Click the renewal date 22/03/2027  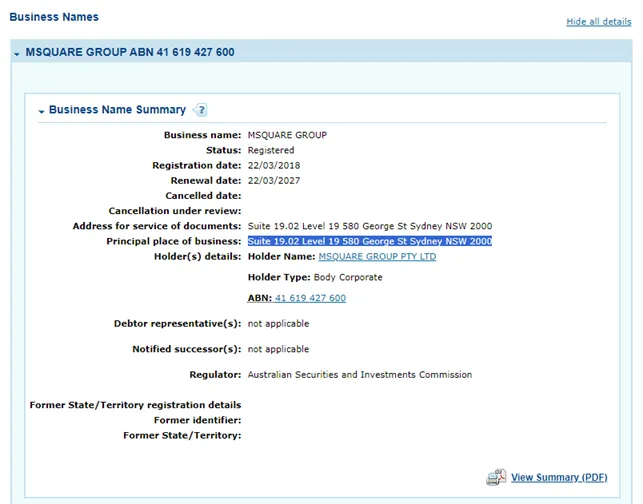point(274,181)
